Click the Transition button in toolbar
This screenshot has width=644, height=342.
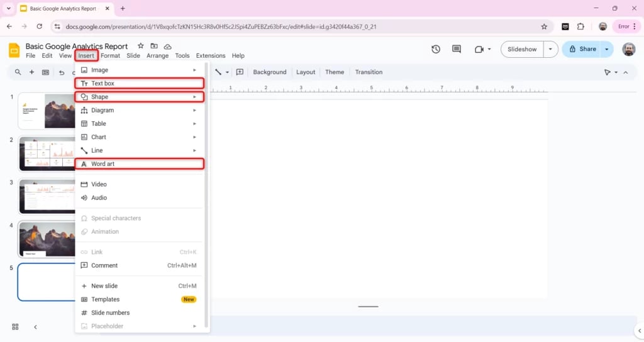tap(369, 72)
